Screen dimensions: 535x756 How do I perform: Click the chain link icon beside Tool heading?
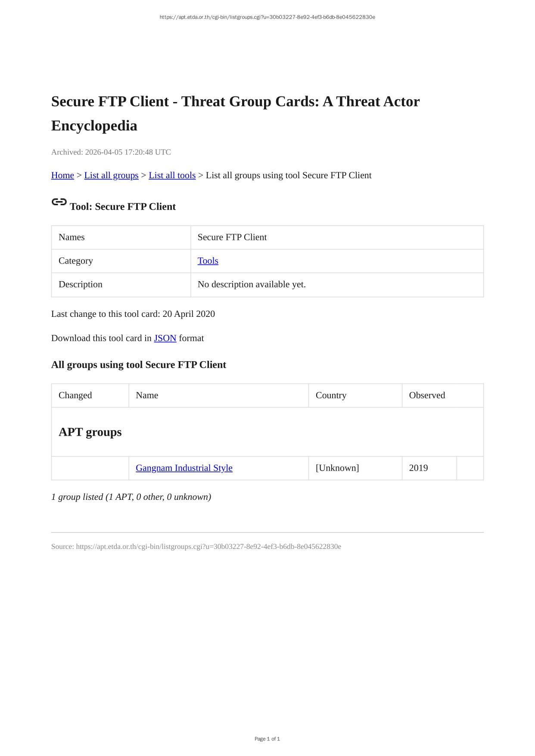click(59, 202)
